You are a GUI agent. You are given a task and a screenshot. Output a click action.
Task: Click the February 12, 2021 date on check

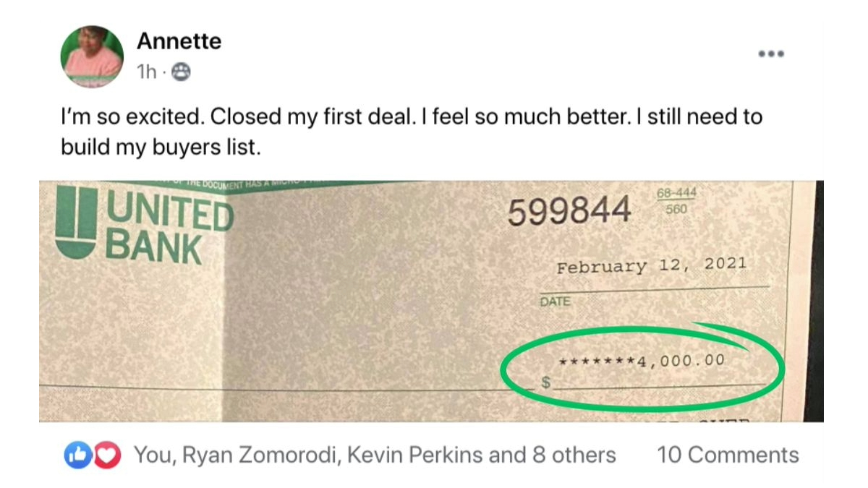(x=651, y=266)
